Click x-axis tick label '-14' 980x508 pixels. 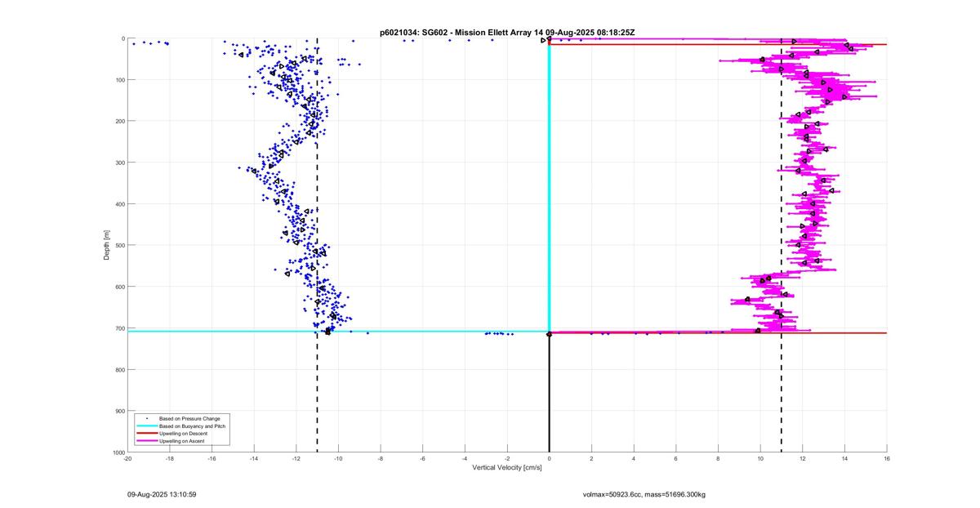coord(254,459)
